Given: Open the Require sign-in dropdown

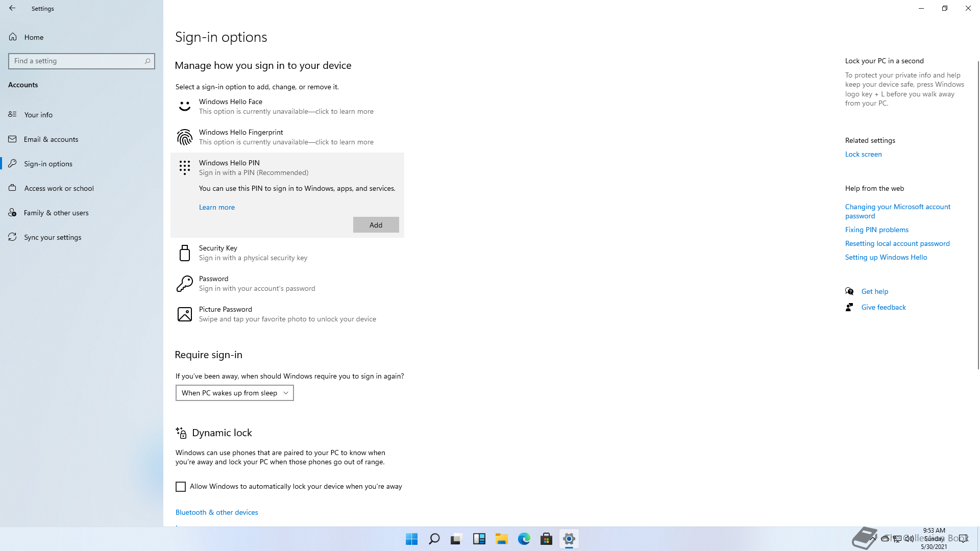Looking at the screenshot, I should coord(235,392).
